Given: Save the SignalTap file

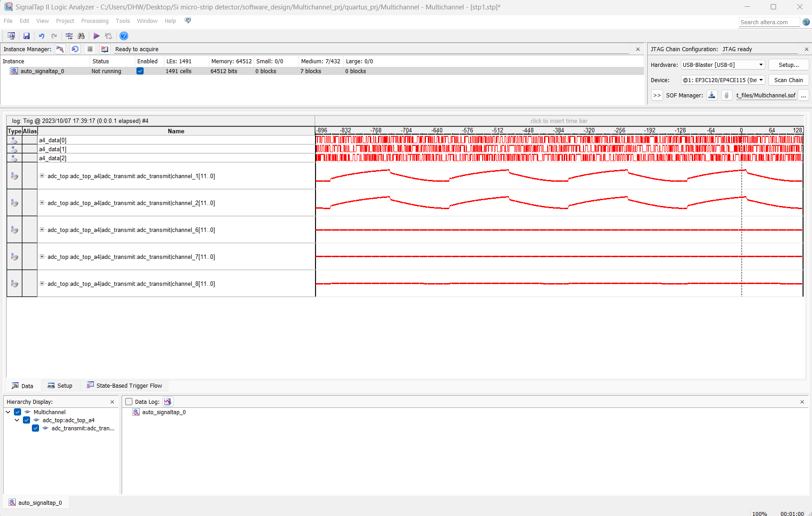Looking at the screenshot, I should [26, 36].
